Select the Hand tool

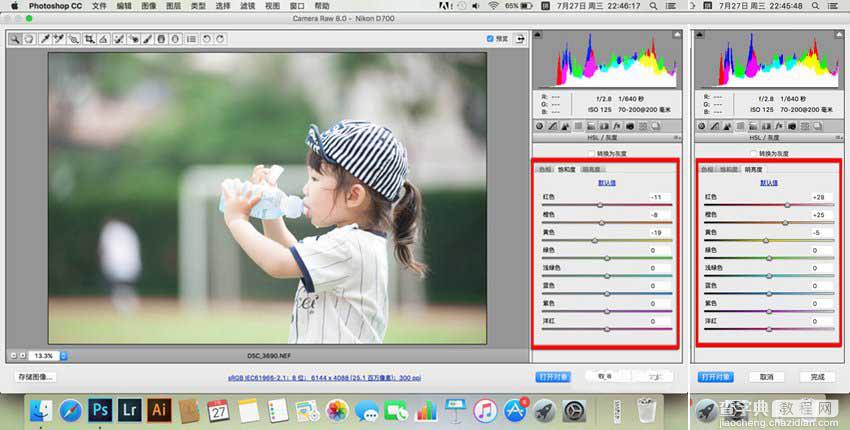coord(29,39)
